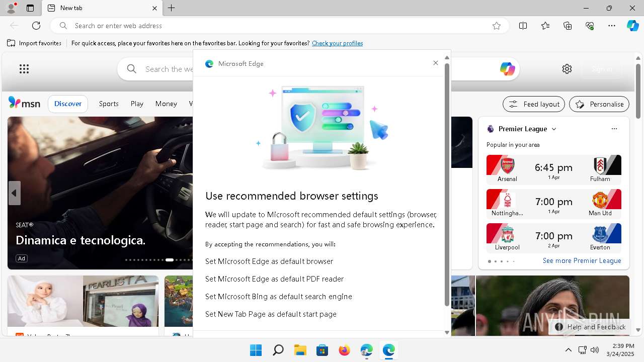This screenshot has width=644, height=362.
Task: Open the Favorites hub icon
Action: coord(545,26)
